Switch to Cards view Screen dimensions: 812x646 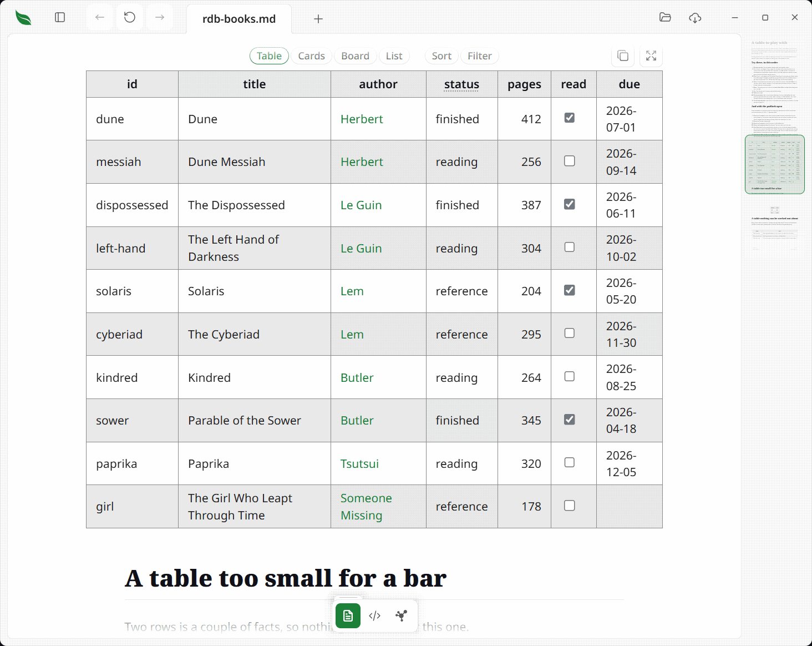(311, 56)
